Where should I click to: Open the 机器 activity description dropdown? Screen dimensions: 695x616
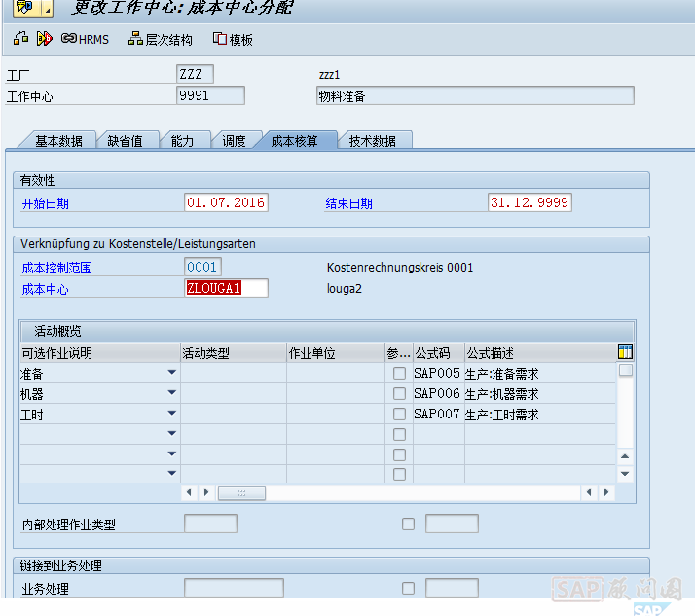(172, 393)
